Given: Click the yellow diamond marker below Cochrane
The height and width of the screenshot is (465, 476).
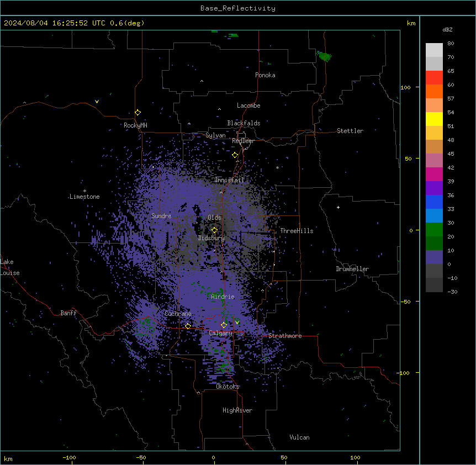Looking at the screenshot, I should tap(188, 326).
